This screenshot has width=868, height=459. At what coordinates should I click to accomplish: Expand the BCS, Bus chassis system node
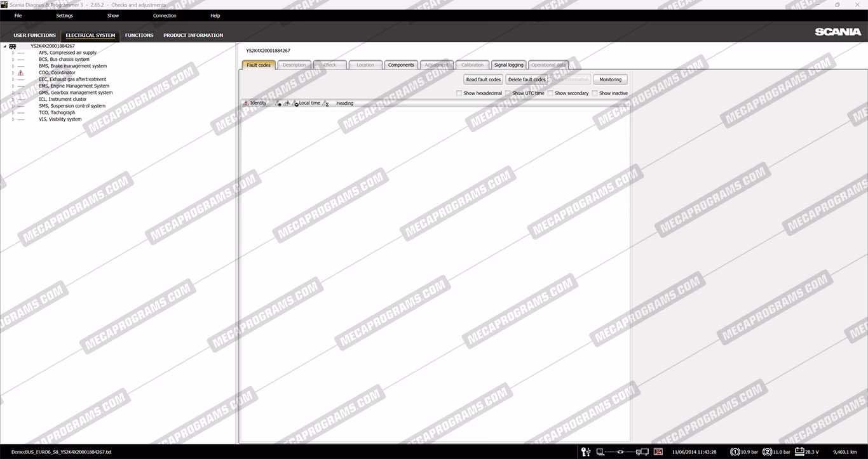coord(13,60)
